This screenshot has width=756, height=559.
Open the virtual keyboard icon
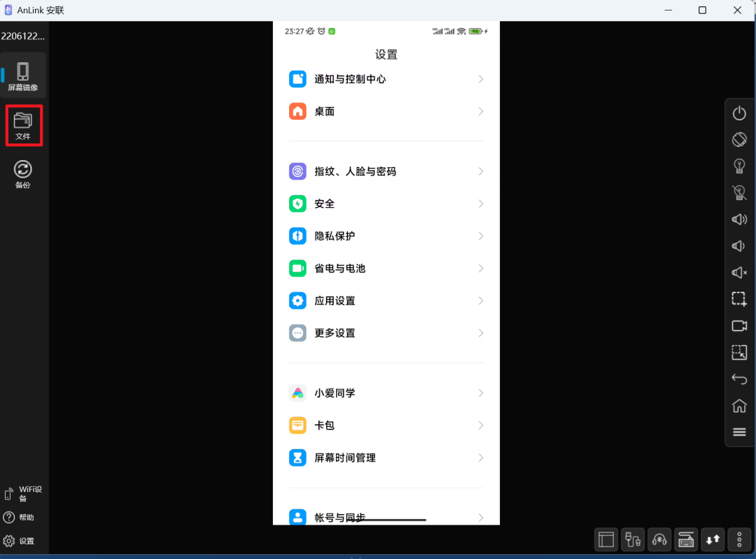[685, 539]
